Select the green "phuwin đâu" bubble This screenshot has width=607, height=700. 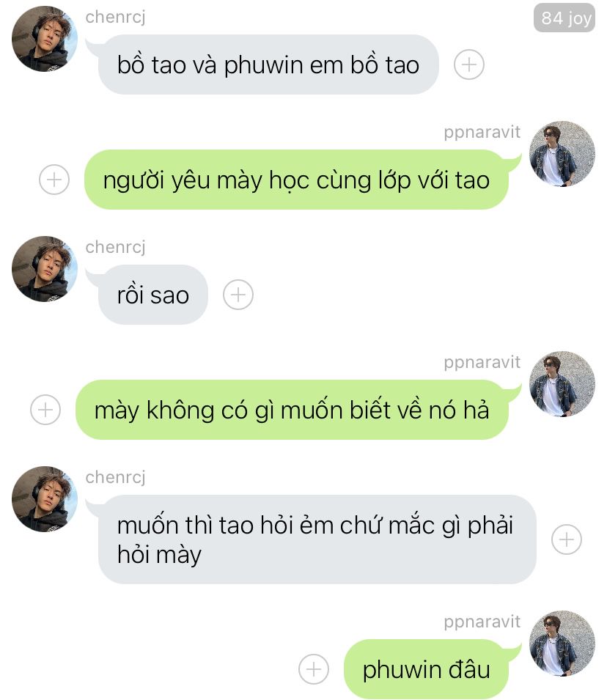tap(426, 669)
